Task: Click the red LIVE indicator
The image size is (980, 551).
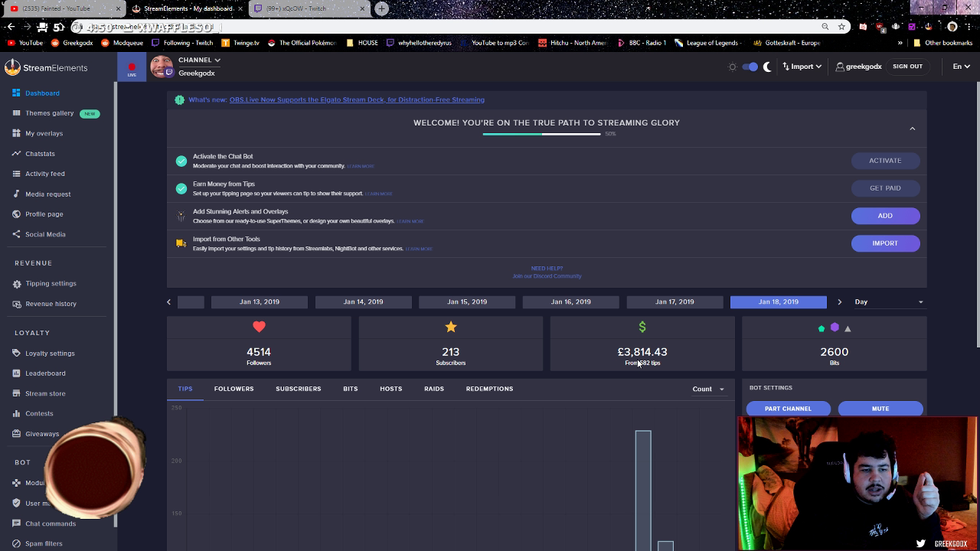Action: [x=132, y=69]
